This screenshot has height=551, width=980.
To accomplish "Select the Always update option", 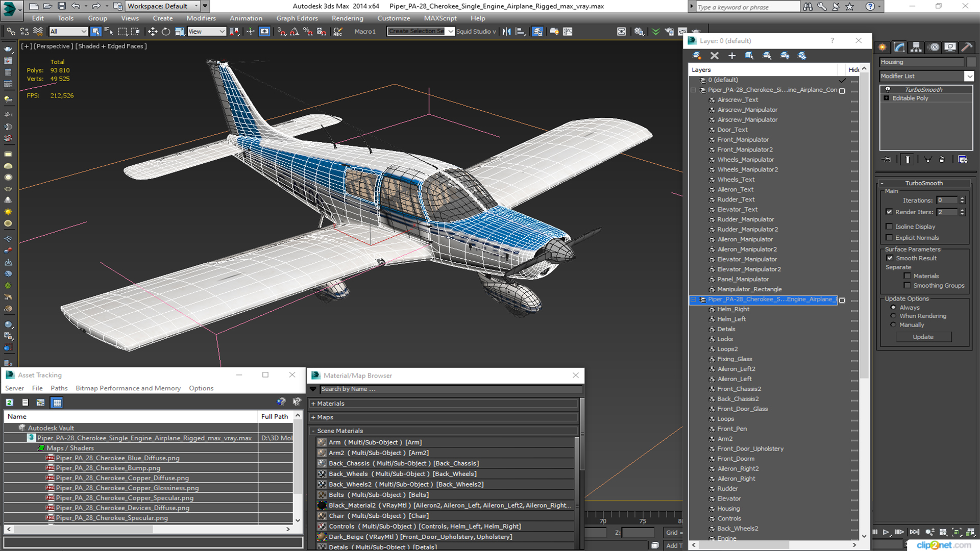I will tap(893, 308).
